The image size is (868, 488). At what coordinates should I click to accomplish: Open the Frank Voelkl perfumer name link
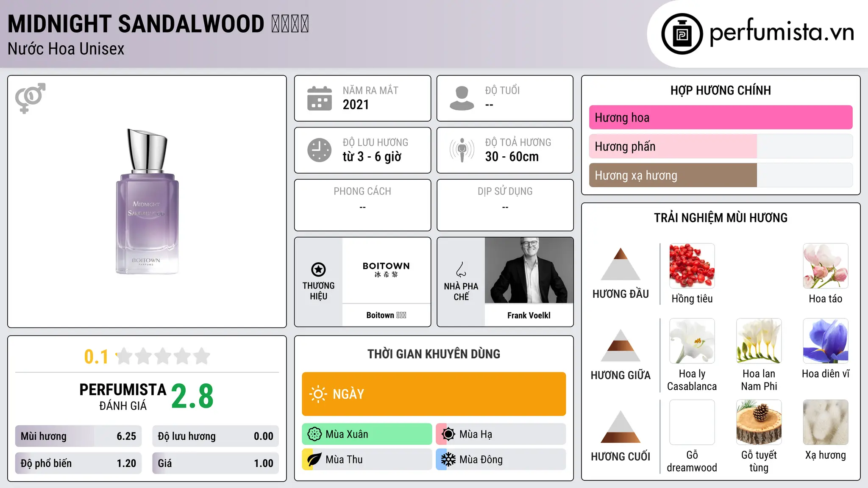coord(529,315)
